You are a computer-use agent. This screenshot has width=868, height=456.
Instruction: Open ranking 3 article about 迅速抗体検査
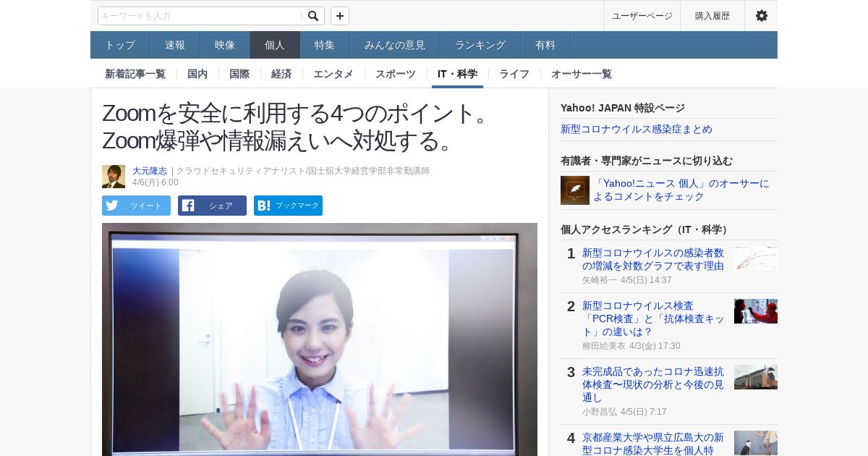(653, 384)
